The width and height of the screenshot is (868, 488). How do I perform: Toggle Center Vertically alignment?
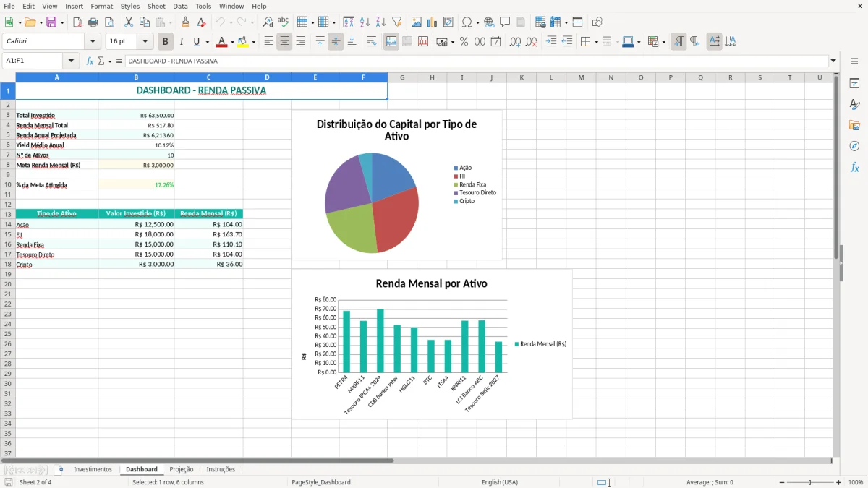pos(336,42)
